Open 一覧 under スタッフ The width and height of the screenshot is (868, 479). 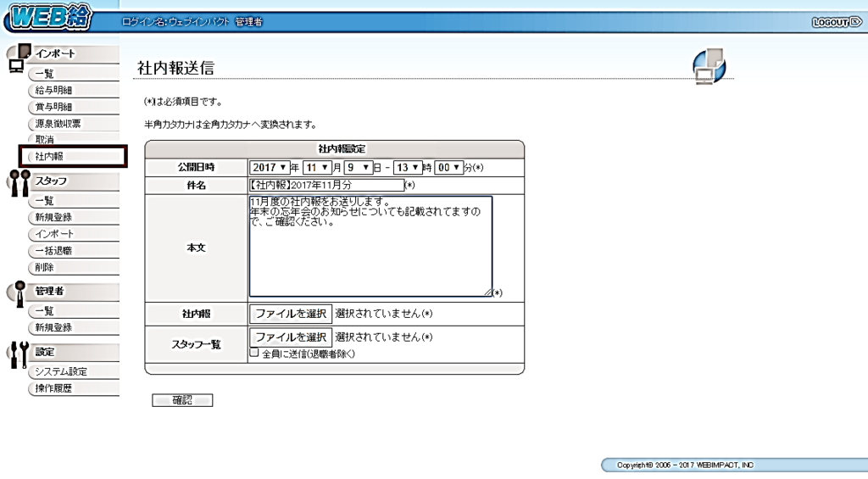(73, 201)
